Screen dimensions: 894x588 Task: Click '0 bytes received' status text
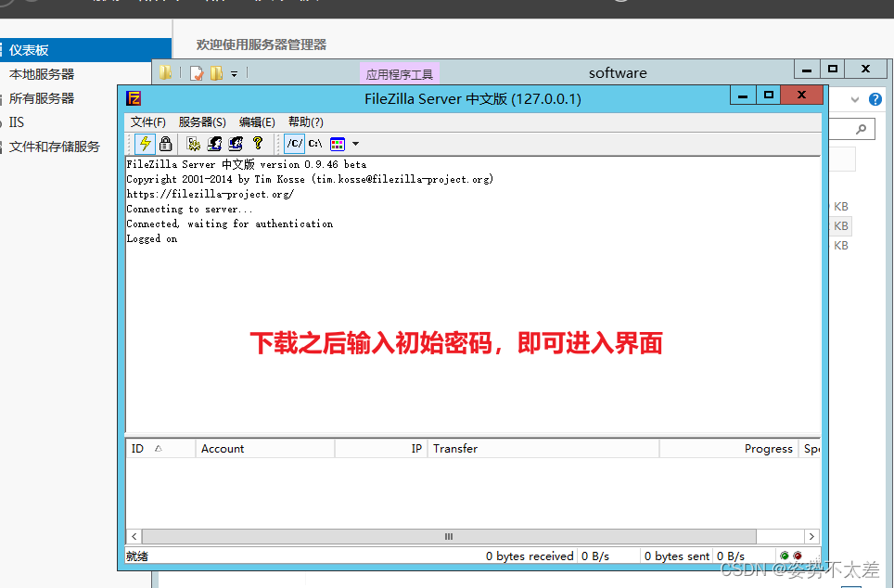530,556
